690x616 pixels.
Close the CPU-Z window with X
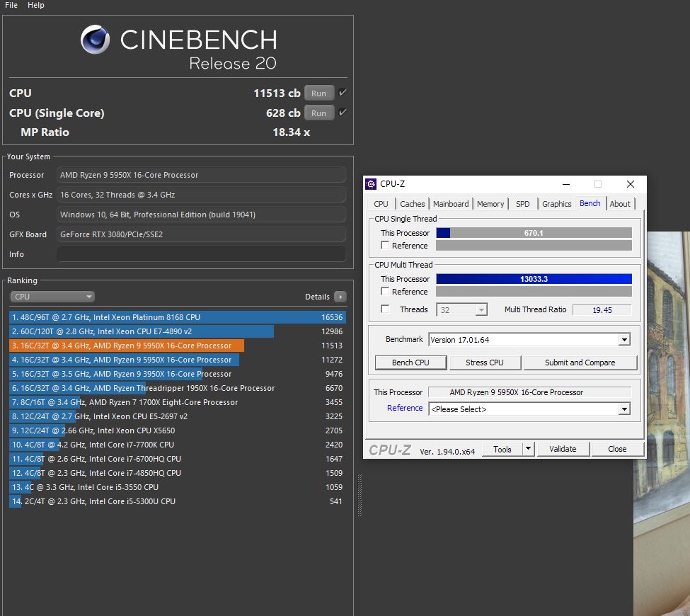[630, 184]
